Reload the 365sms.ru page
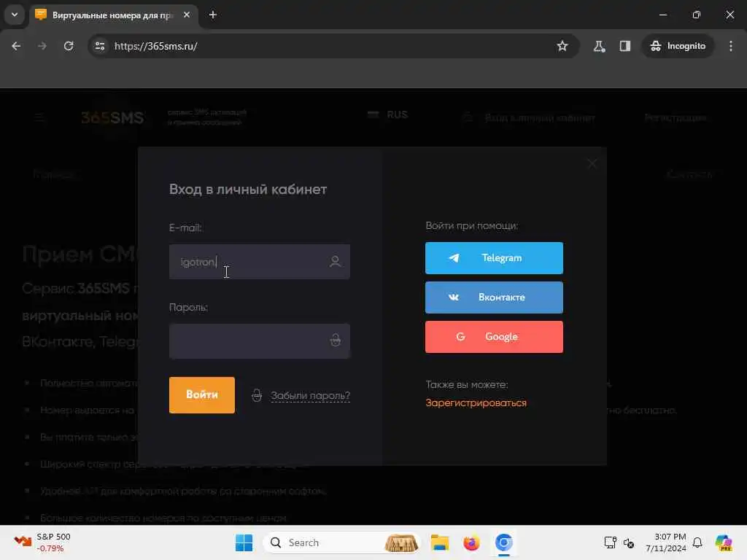Screen dimensions: 747x560 pyautogui.click(x=69, y=46)
